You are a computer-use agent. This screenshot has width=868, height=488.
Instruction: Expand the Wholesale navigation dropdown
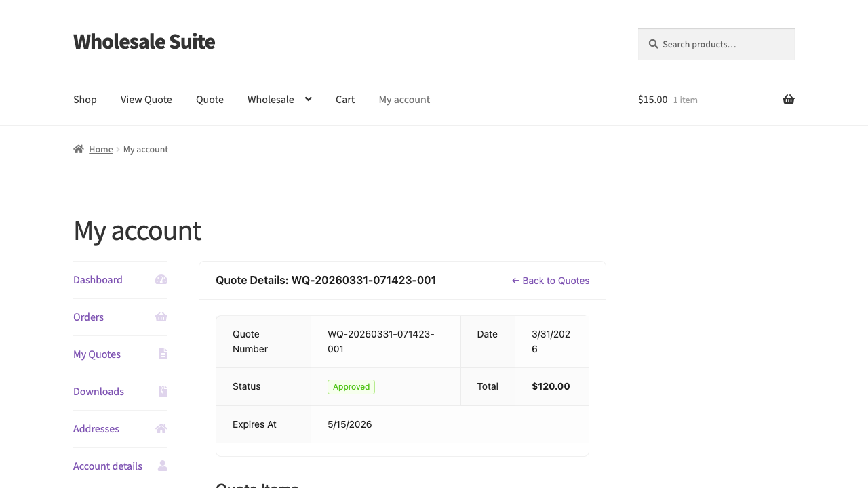(x=271, y=100)
